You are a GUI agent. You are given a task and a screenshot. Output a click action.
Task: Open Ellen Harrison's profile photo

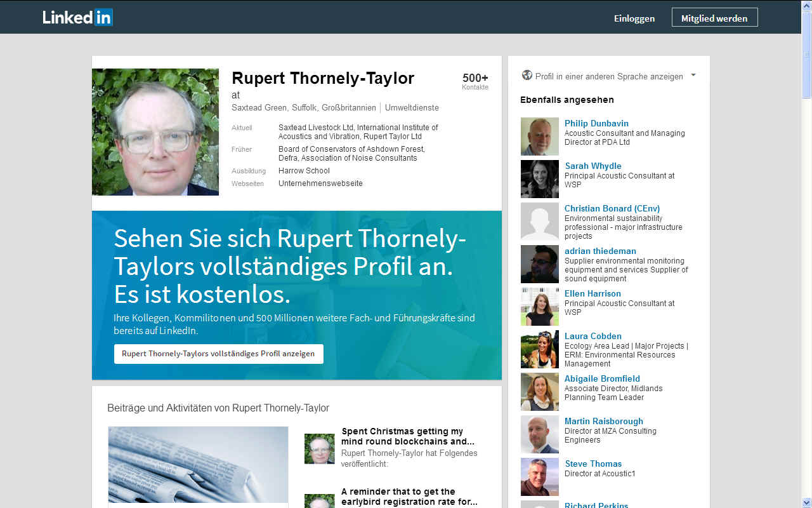pos(540,307)
